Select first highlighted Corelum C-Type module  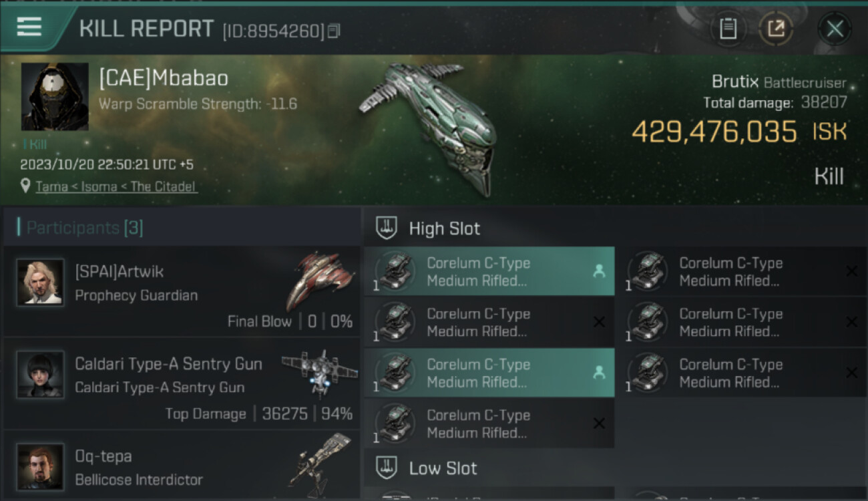click(489, 271)
